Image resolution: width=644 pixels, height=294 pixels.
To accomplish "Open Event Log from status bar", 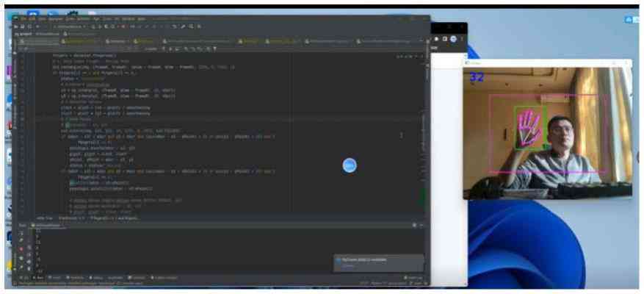I will tap(413, 278).
